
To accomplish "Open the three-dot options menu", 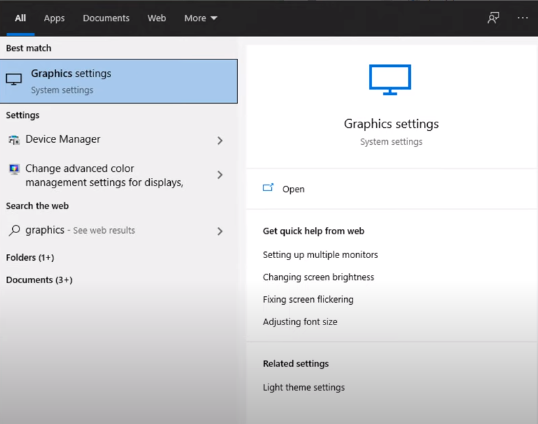I will pos(523,18).
